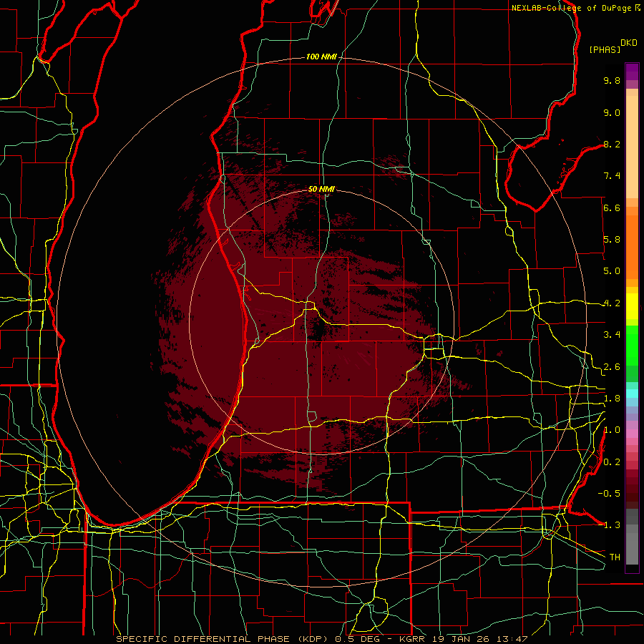The height and width of the screenshot is (644, 644).
Task: Click the KGRR station identifier
Action: click(412, 639)
